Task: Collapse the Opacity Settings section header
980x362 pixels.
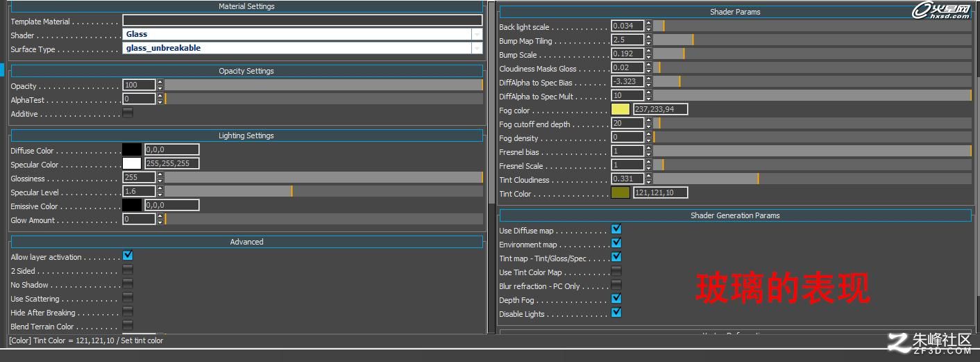Action: 246,71
